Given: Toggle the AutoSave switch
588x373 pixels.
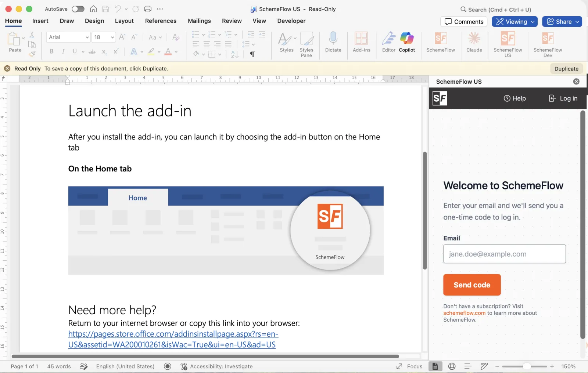Looking at the screenshot, I should (x=78, y=9).
